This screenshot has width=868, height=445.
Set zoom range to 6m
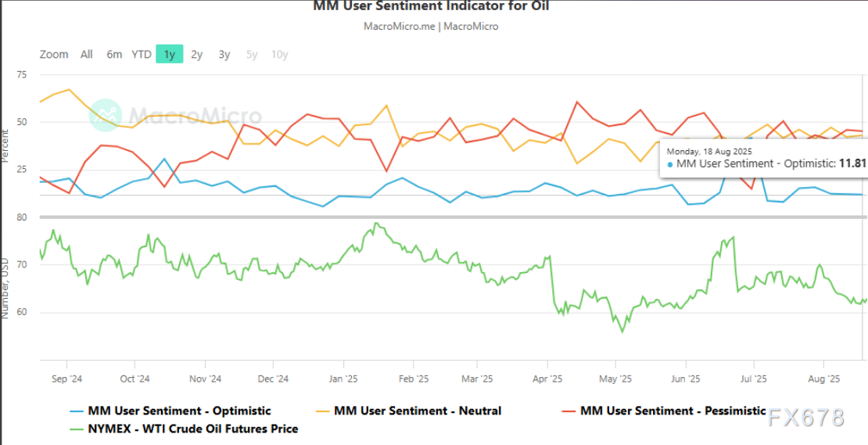(114, 54)
